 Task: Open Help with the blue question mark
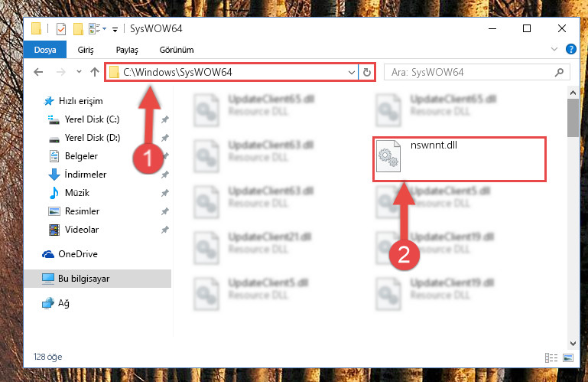coord(570,49)
